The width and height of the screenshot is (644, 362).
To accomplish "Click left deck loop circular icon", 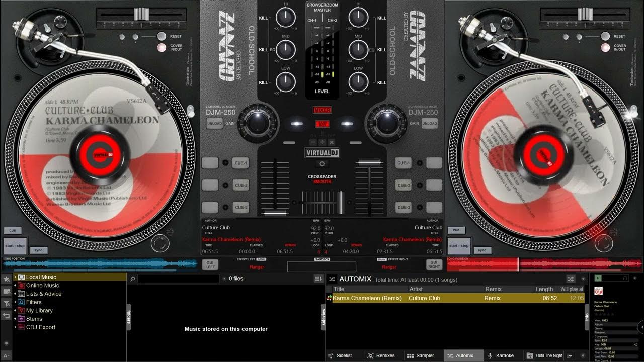I will (x=160, y=243).
